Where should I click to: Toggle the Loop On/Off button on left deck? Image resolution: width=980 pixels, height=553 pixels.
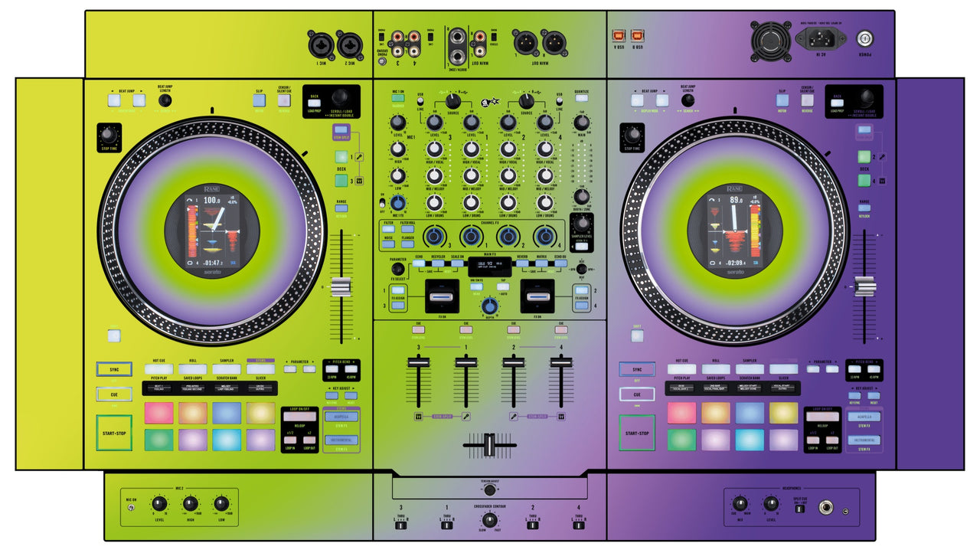point(299,417)
